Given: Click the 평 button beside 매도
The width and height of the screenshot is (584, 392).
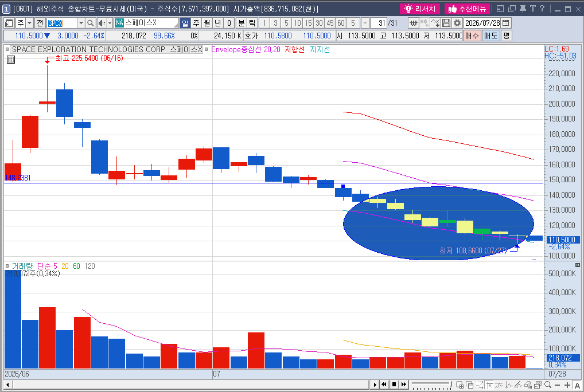Looking at the screenshot, I should 506,36.
